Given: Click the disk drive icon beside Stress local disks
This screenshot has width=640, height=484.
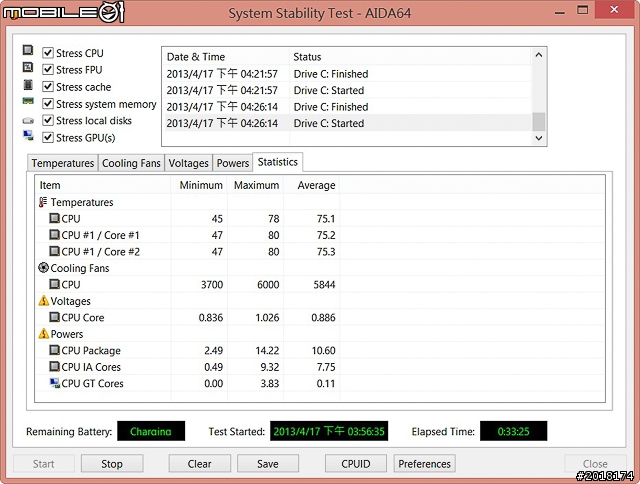Looking at the screenshot, I should coord(28,120).
